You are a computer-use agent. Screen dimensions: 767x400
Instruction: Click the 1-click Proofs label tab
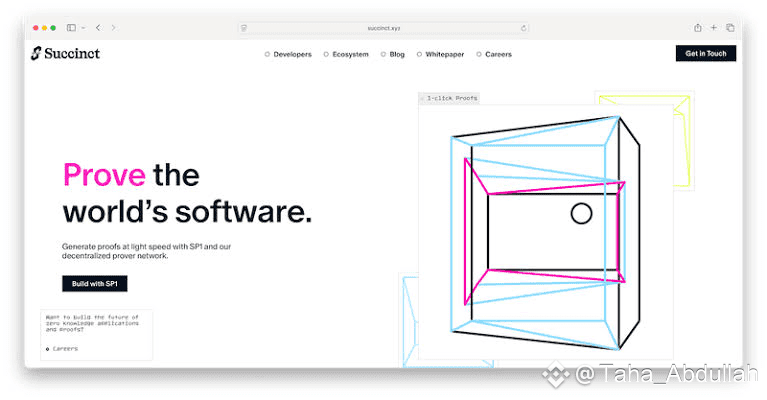[449, 98]
